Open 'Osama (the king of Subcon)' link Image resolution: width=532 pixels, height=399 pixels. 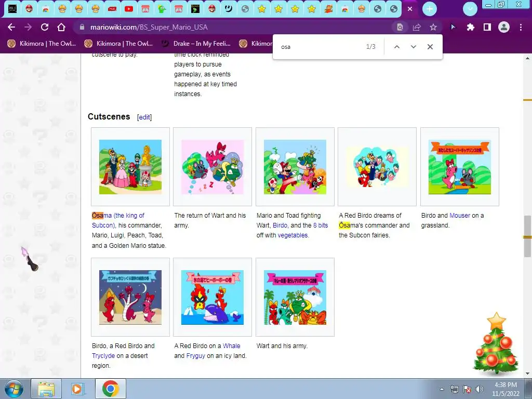(118, 220)
